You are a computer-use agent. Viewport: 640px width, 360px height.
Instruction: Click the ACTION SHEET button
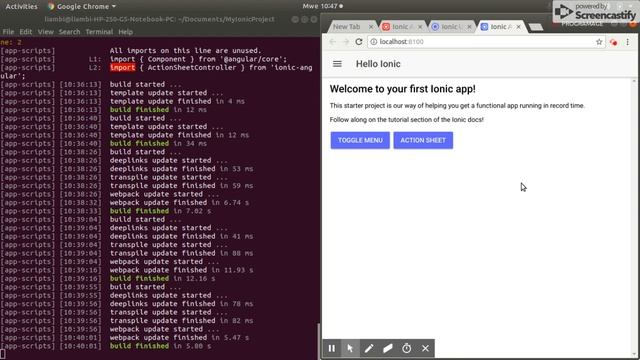coord(423,140)
